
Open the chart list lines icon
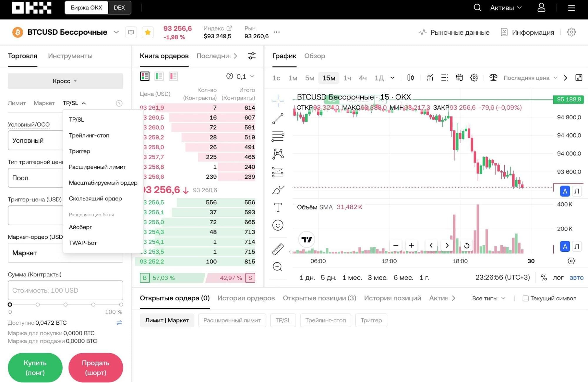[x=444, y=78]
